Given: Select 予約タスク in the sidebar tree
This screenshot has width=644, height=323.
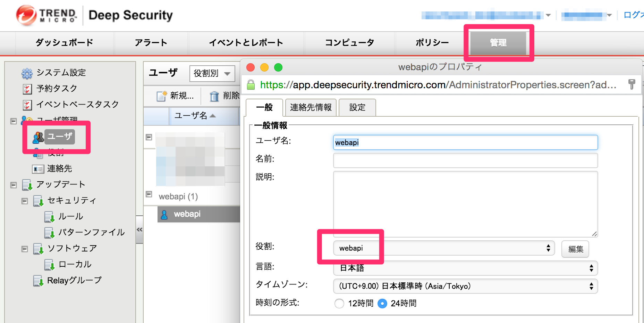Looking at the screenshot, I should 57,89.
